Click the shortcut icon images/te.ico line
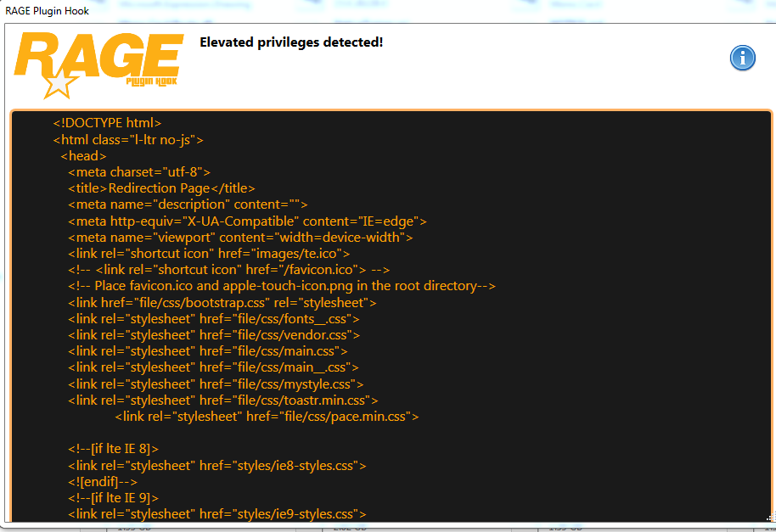The width and height of the screenshot is (776, 532). (x=209, y=254)
